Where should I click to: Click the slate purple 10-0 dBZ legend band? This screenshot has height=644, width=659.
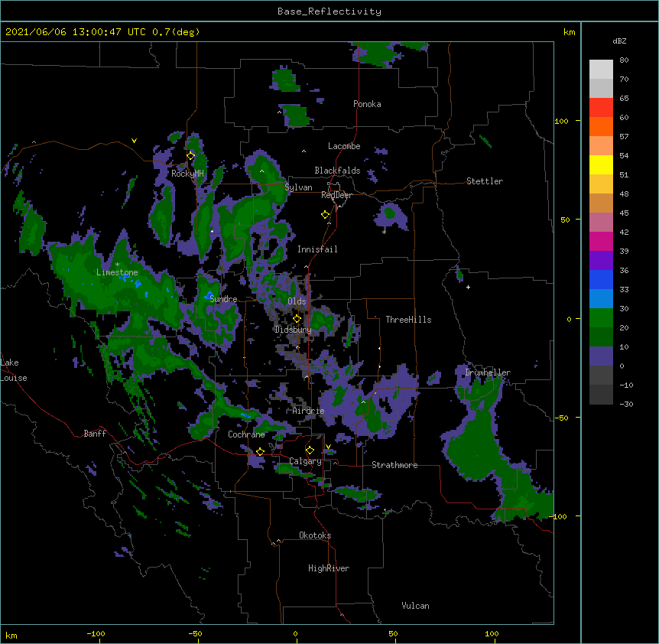pyautogui.click(x=601, y=356)
